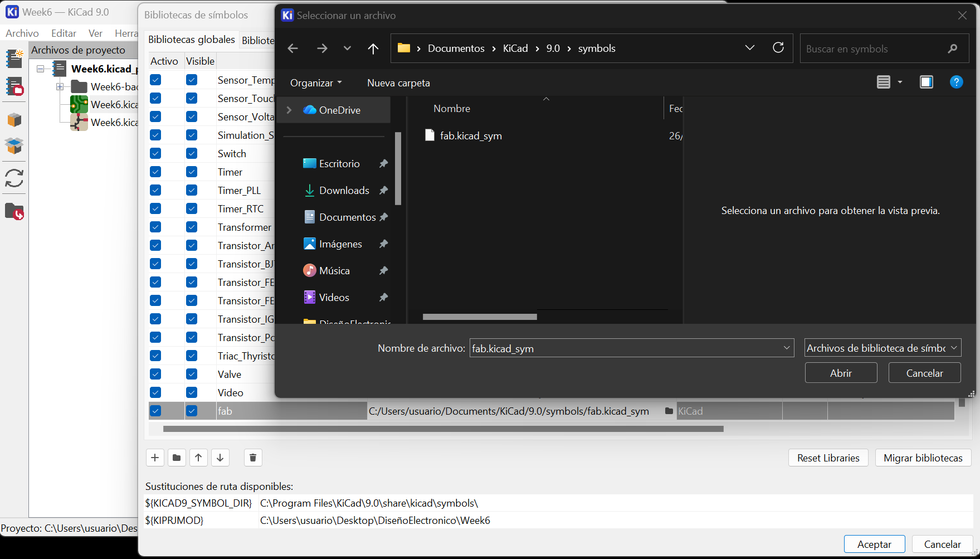980x559 pixels.
Task: Click the archive project box icon
Action: pyautogui.click(x=14, y=120)
